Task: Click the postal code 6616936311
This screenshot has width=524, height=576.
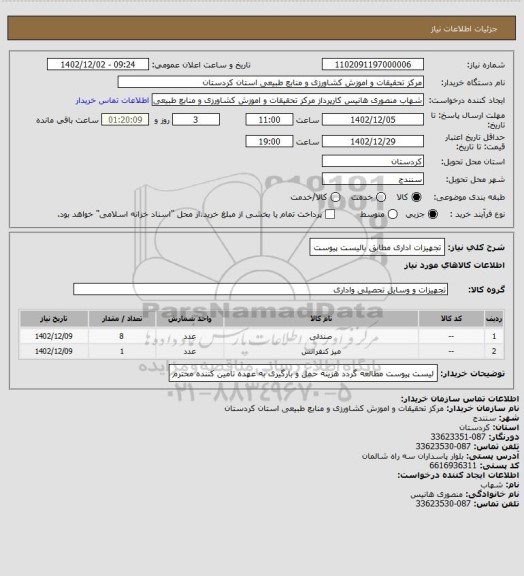Action: click(x=453, y=465)
